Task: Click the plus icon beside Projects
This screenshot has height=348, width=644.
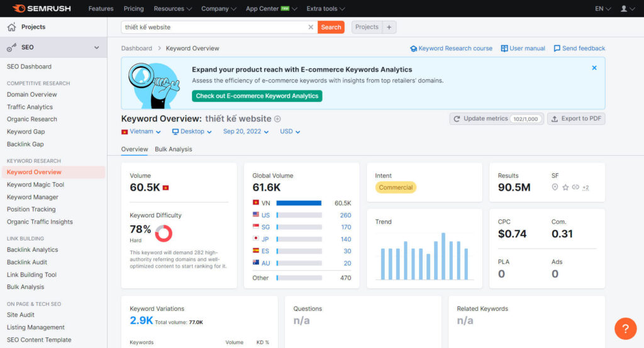Action: click(389, 27)
